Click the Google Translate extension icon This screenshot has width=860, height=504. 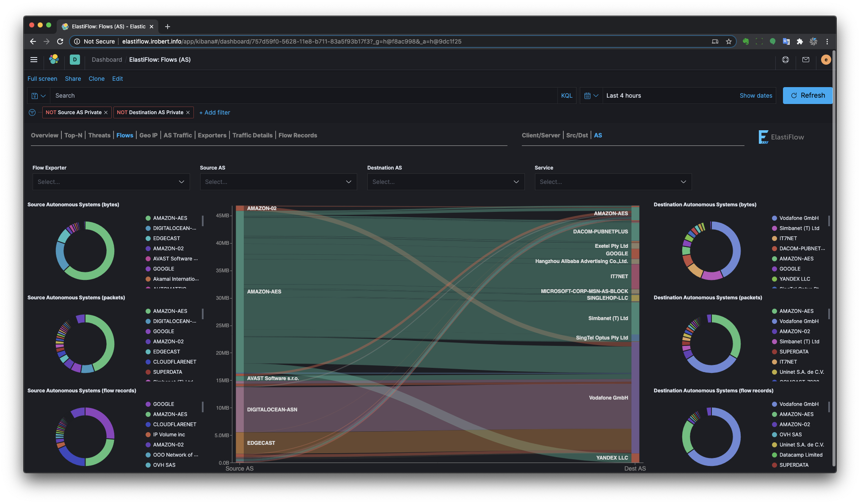tap(786, 41)
